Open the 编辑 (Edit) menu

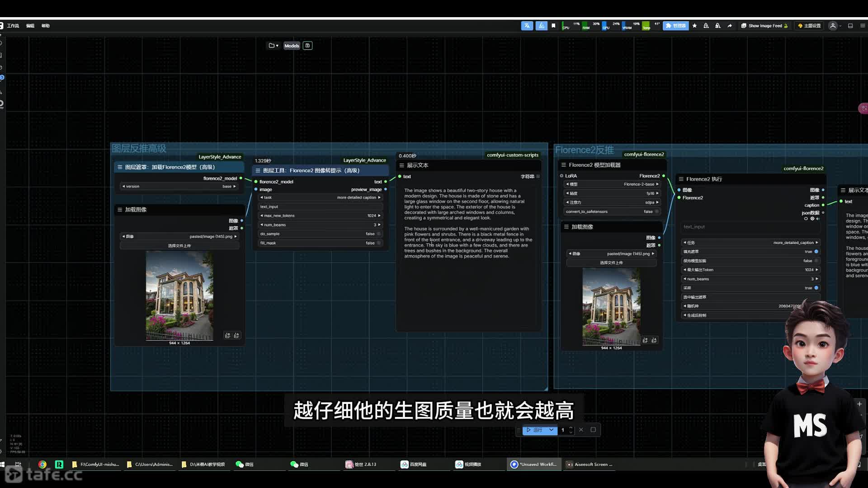(x=30, y=26)
